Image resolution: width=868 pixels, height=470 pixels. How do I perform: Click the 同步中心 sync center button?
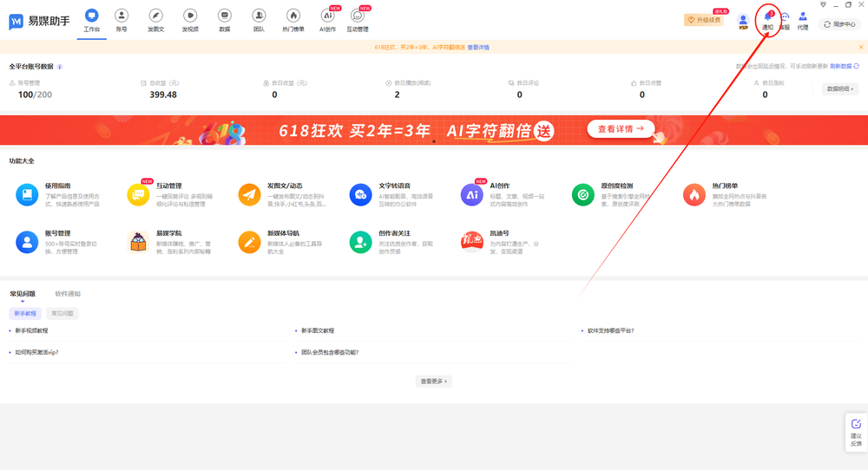839,24
